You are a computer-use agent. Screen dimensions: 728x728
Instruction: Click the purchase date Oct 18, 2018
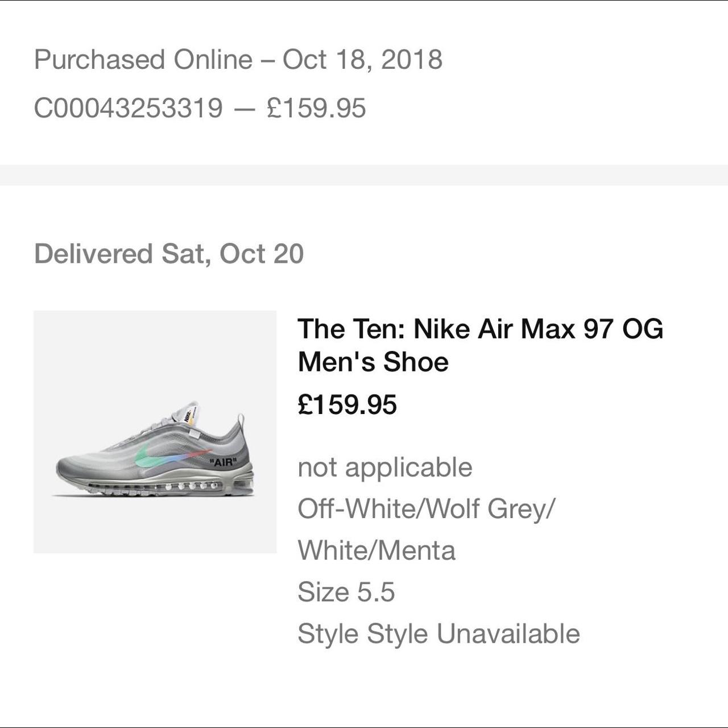tap(362, 59)
